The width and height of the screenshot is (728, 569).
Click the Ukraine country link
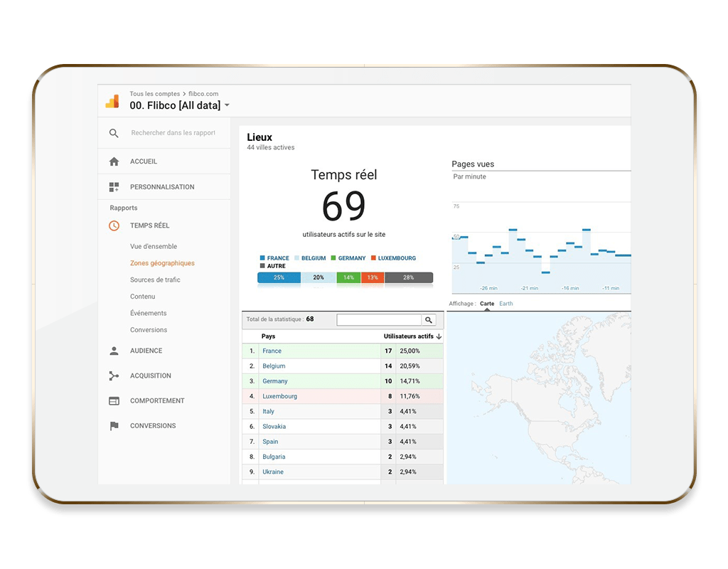coord(273,472)
